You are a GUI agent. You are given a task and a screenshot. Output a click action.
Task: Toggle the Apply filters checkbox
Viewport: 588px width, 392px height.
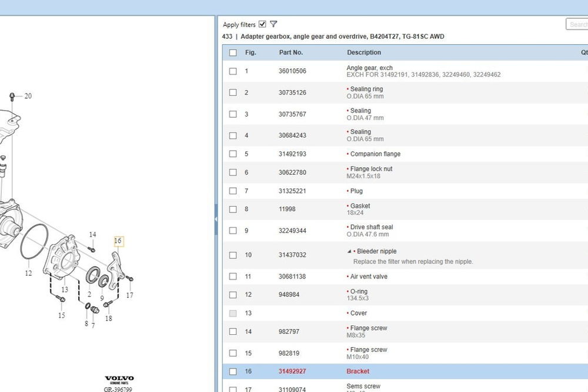(x=262, y=24)
